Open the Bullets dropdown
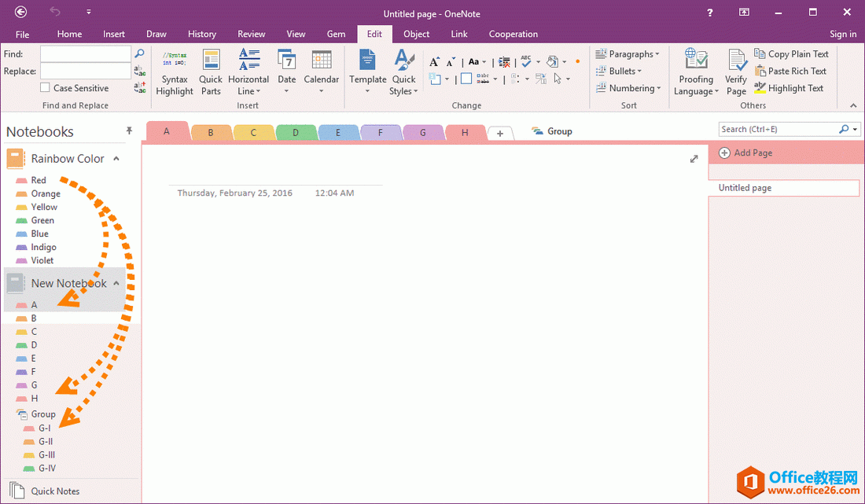865x504 pixels. tap(624, 71)
